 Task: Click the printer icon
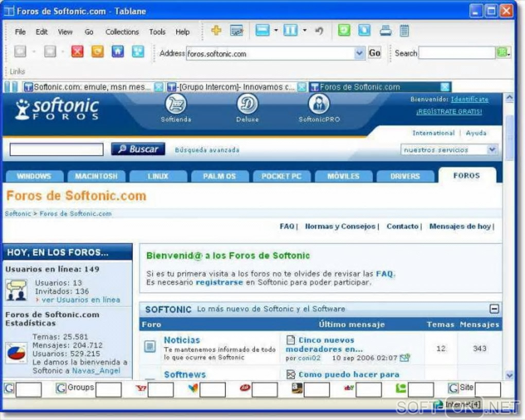386,31
